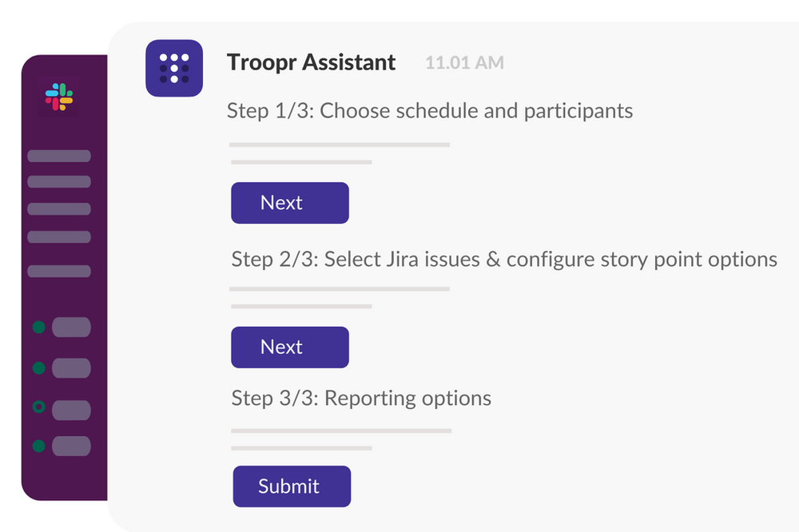Submit the reporting options form
Image resolution: width=799 pixels, height=532 pixels.
click(x=292, y=486)
